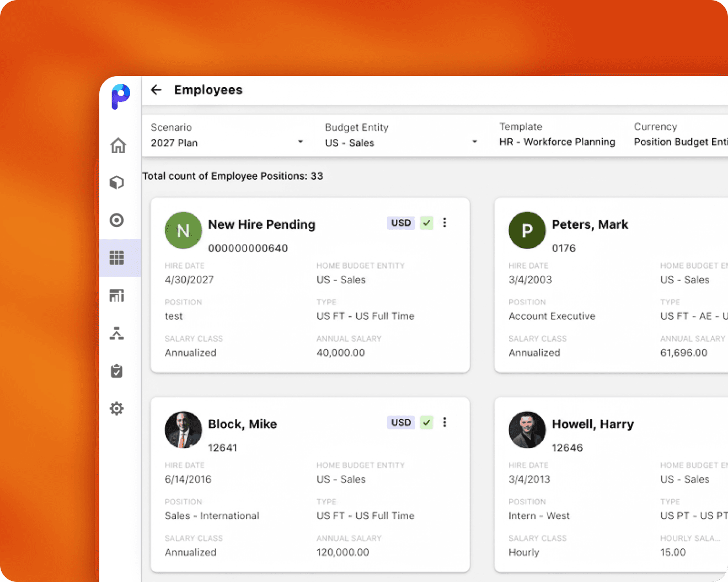Click hire date 3/4/2003

(530, 279)
